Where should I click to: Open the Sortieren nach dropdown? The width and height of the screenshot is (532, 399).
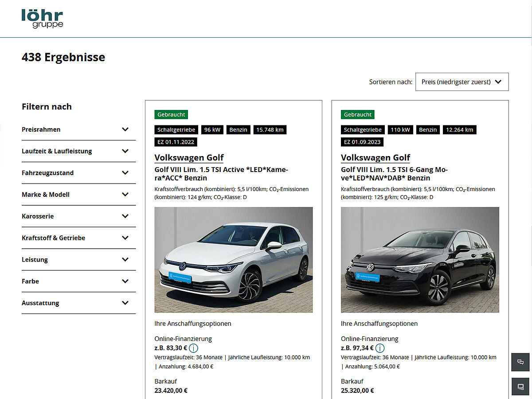(x=462, y=82)
